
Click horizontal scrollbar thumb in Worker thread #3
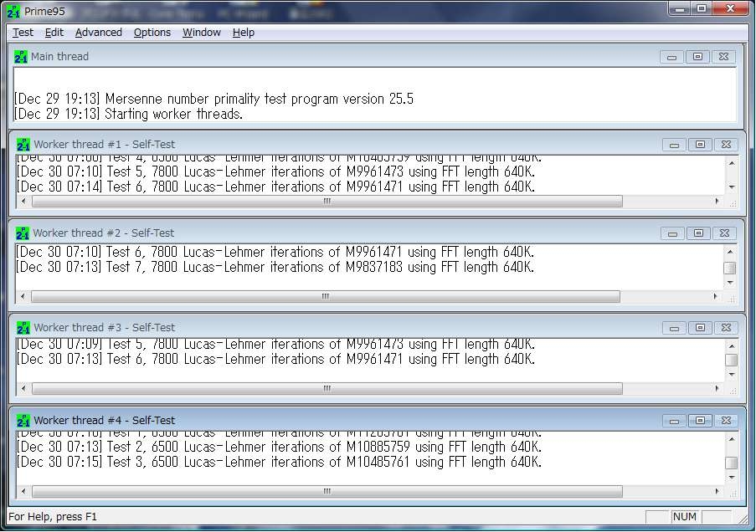click(x=327, y=388)
